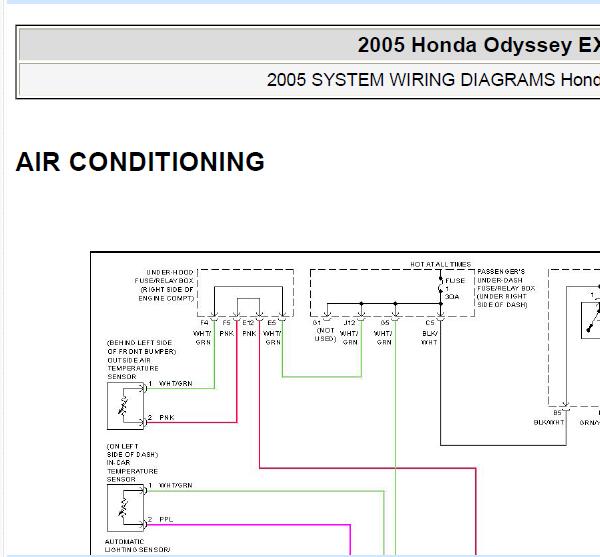The height and width of the screenshot is (557, 600).
Task: Click the "WHT/GRN" wire color under E5
Action: point(272,338)
